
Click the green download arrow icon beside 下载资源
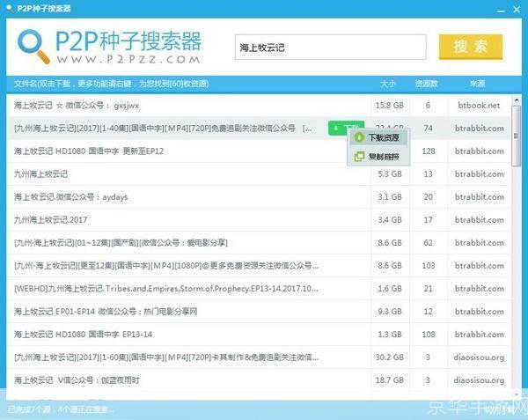pos(359,137)
